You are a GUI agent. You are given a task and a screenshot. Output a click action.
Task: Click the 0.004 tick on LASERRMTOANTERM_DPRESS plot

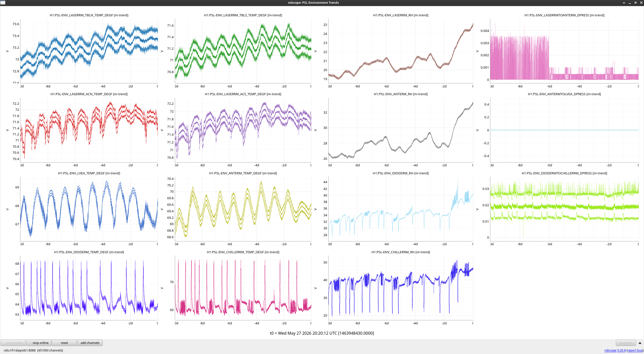click(485, 31)
